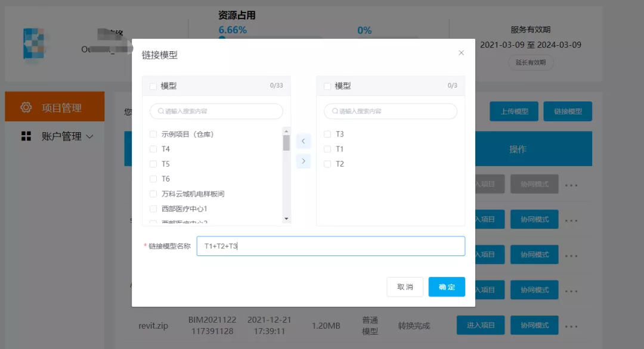Click the left list scrollbar up arrow
Screen dimensions: 644x349
tap(286, 131)
